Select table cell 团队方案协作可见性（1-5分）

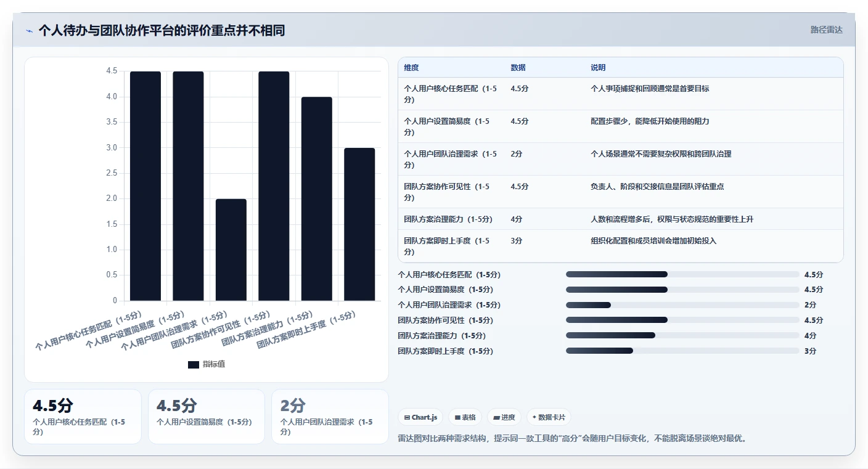click(x=451, y=192)
